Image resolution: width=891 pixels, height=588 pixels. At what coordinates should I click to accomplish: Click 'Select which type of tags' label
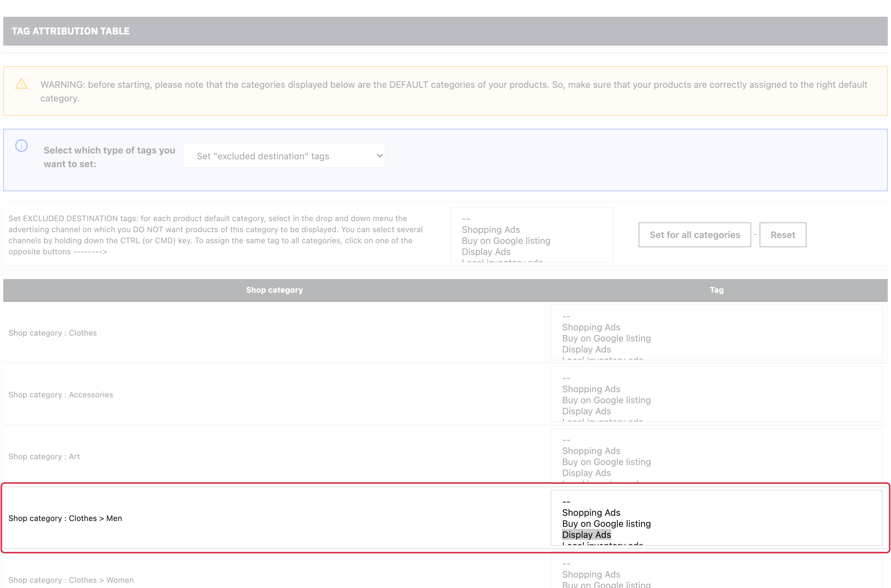point(110,157)
